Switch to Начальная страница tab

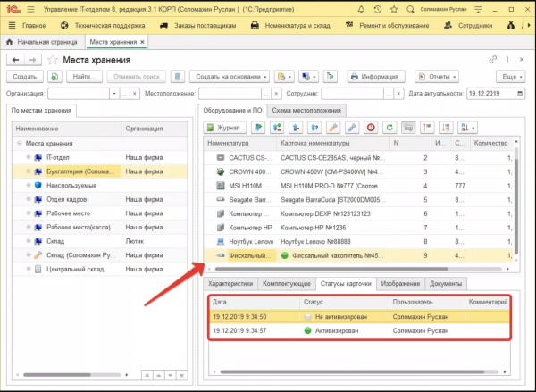coord(42,42)
